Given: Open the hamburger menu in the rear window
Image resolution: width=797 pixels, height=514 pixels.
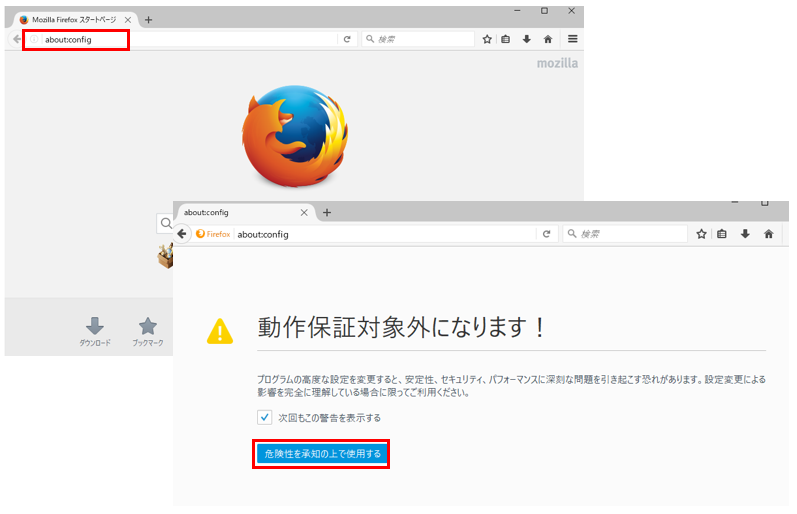Looking at the screenshot, I should [x=572, y=39].
